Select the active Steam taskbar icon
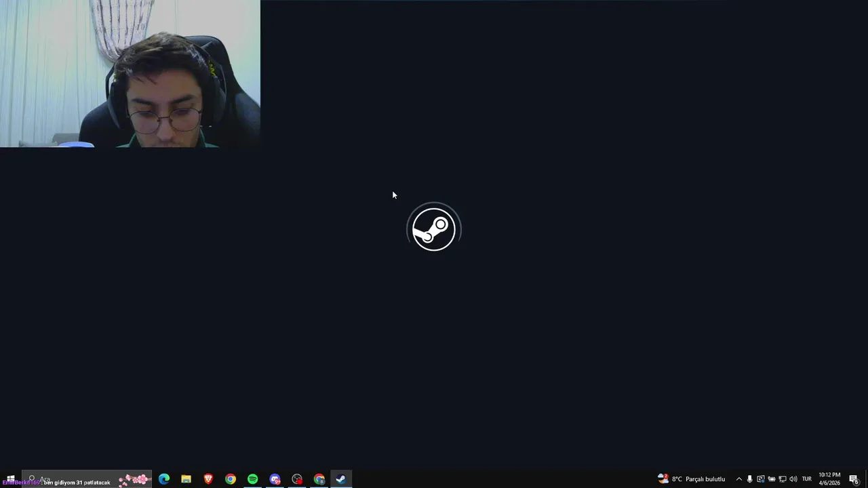Screen dimensions: 868x488 pos(341,479)
